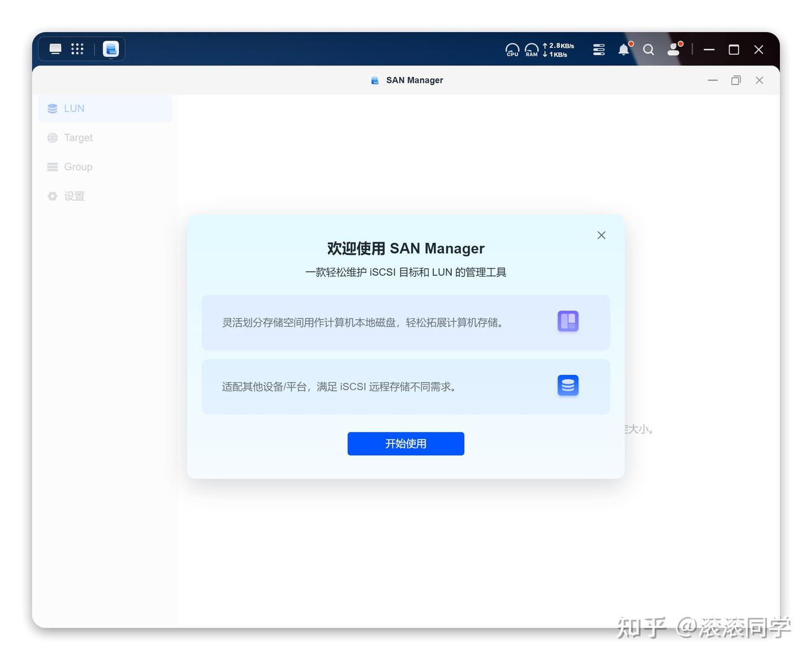The width and height of the screenshot is (812, 660).
Task: Click the 灵活划分存储空间 description text
Action: tap(363, 322)
